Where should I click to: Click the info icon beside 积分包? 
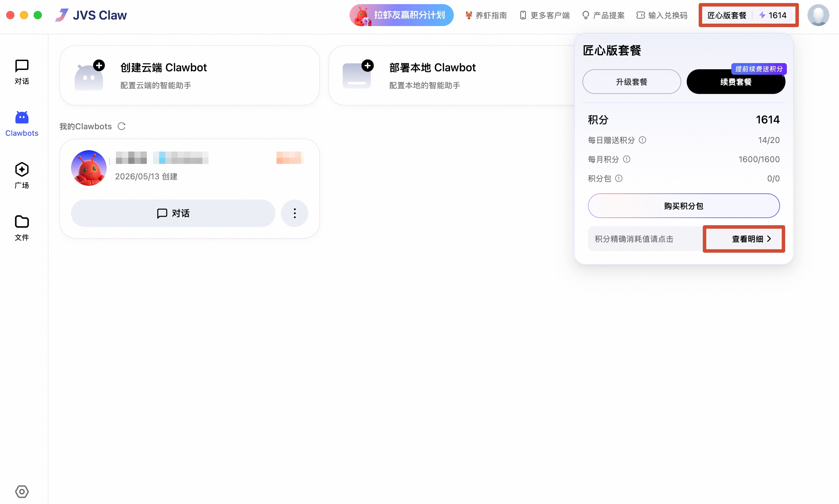pos(619,178)
